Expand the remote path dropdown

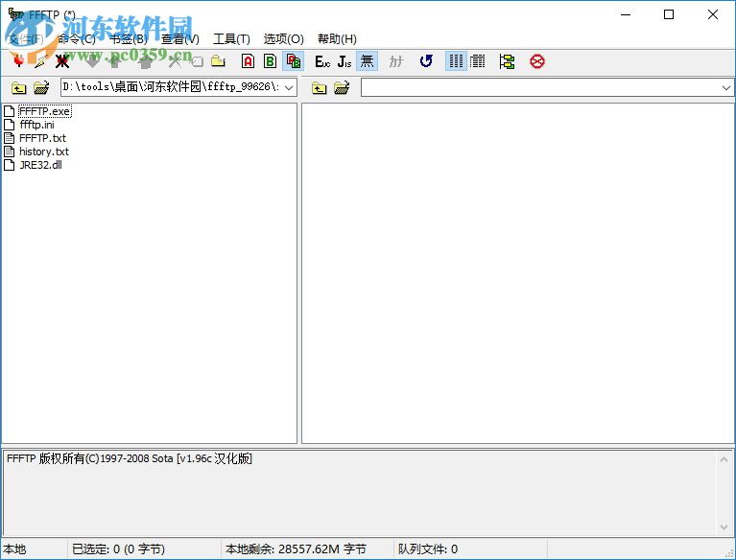tap(726, 87)
